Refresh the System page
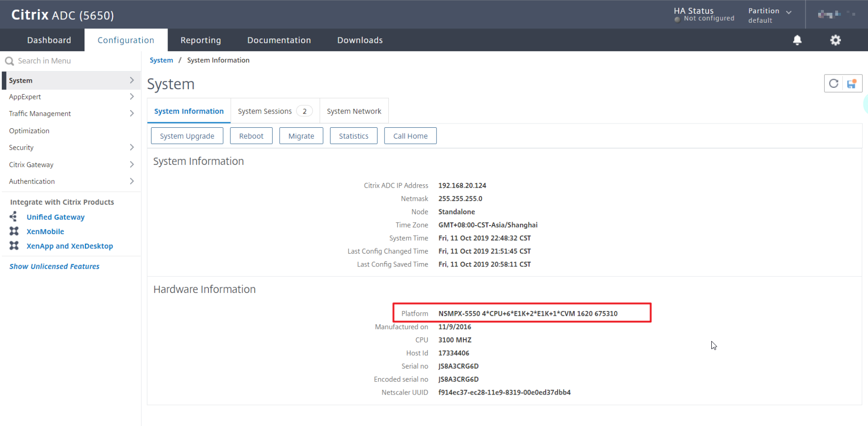The width and height of the screenshot is (868, 426). coord(833,84)
